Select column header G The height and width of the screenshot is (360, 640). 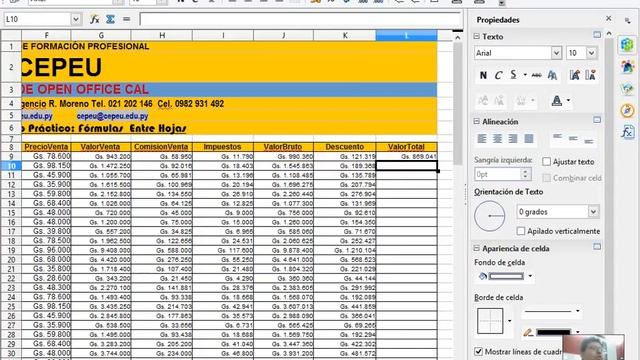(x=101, y=36)
